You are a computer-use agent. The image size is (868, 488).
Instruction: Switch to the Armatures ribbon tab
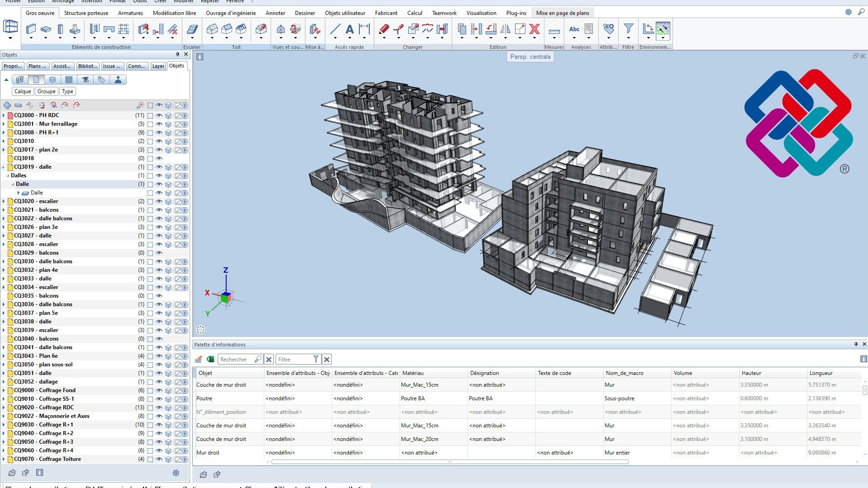130,13
